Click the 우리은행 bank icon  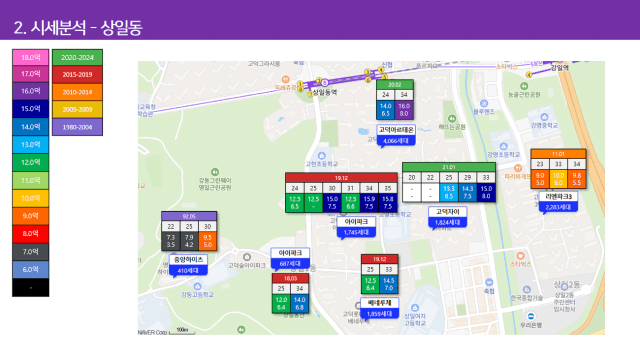531,316
